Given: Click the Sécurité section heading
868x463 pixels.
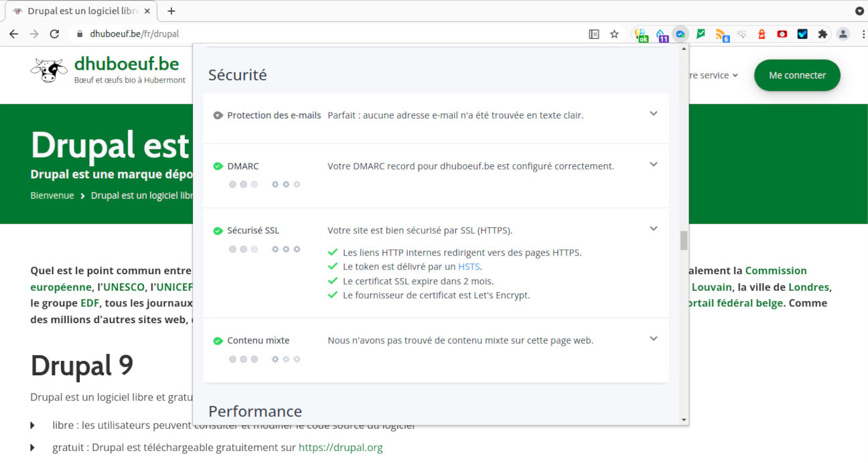Looking at the screenshot, I should (x=238, y=75).
